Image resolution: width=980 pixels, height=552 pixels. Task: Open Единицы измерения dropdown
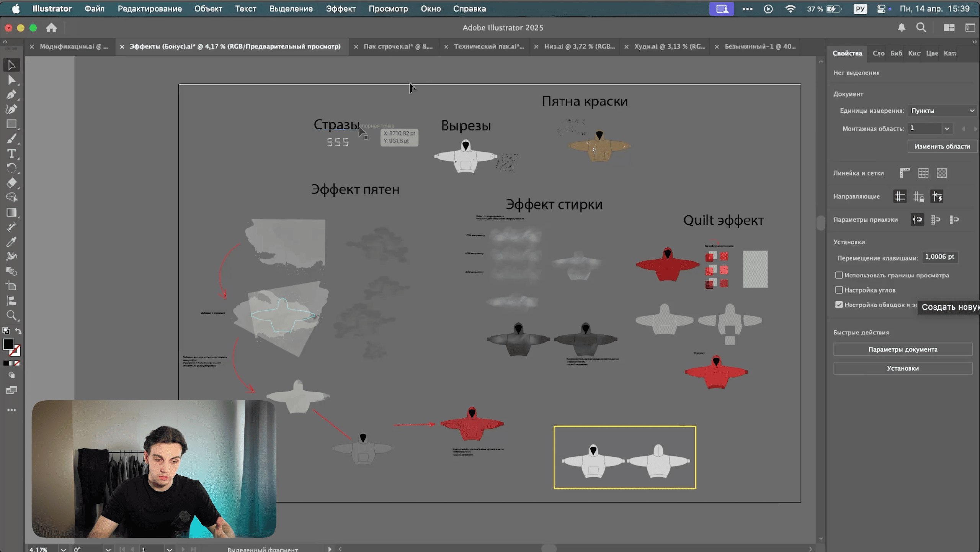[x=942, y=111]
